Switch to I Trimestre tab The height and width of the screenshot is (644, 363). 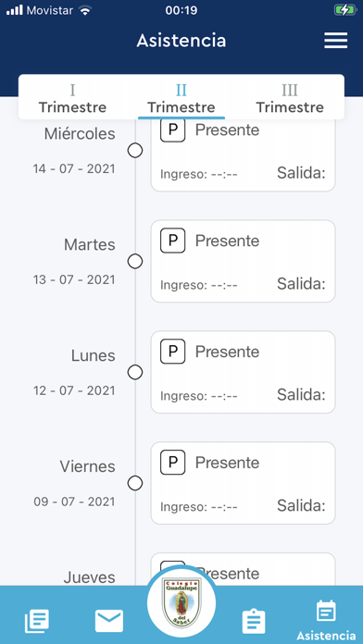(x=73, y=98)
